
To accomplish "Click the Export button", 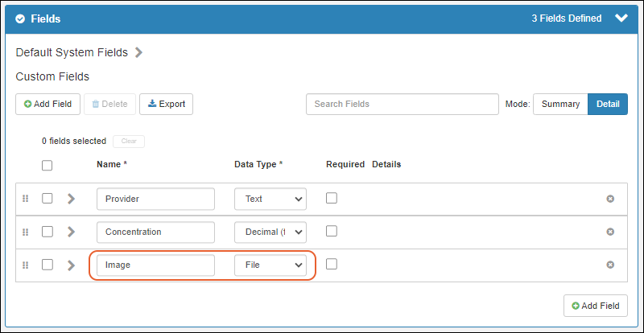I will (166, 104).
